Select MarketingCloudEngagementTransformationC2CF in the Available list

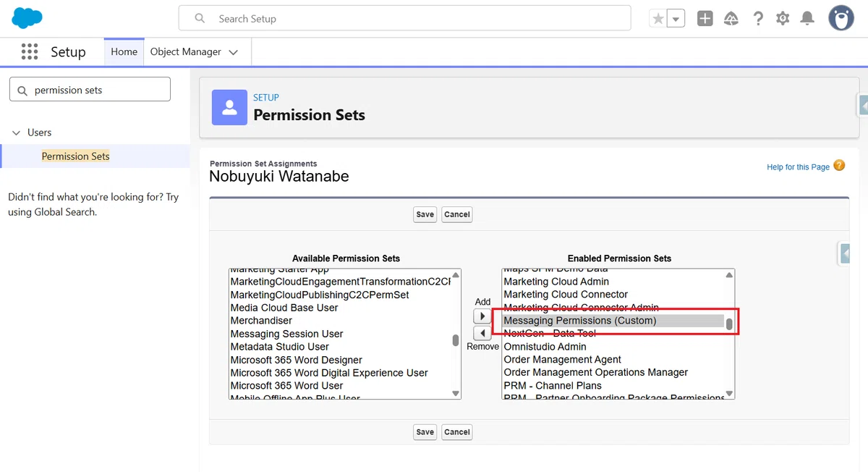(340, 282)
